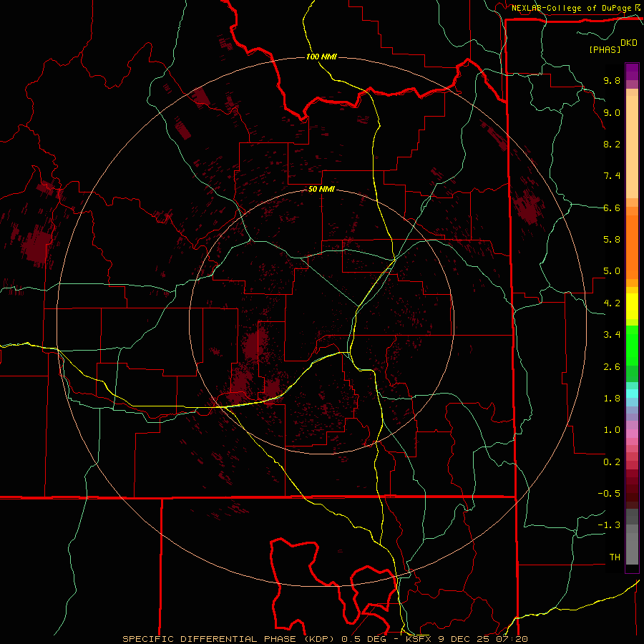The width and height of the screenshot is (644, 644).
Task: Click the 7.4 legend value
Action: click(x=612, y=176)
